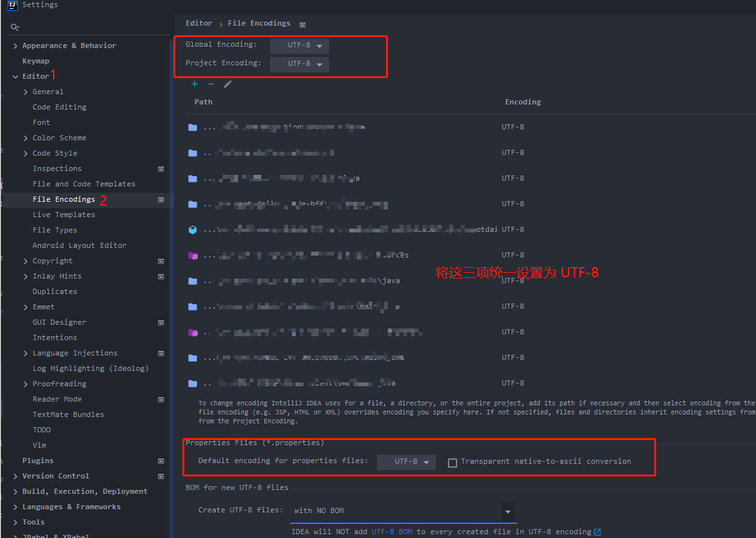Viewport: 756px width, 538px height.
Task: Open Font settings
Action: click(x=42, y=122)
